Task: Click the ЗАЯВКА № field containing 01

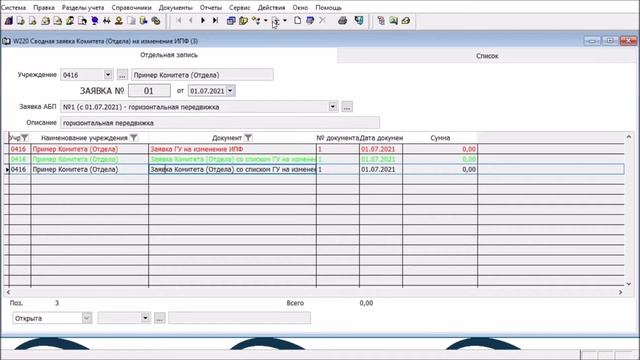Action: click(x=149, y=91)
